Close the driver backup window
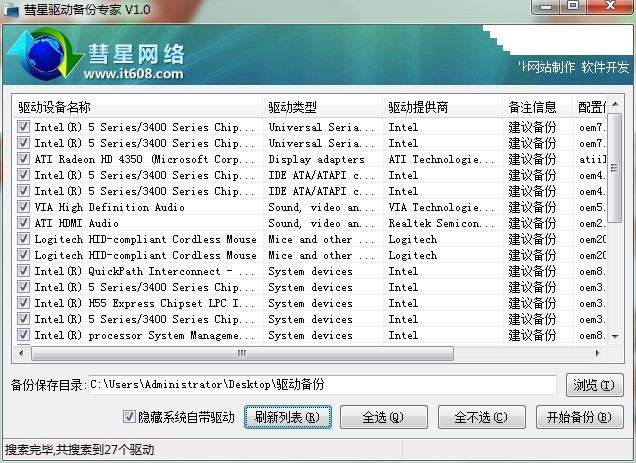This screenshot has height=463, width=636. click(607, 7)
